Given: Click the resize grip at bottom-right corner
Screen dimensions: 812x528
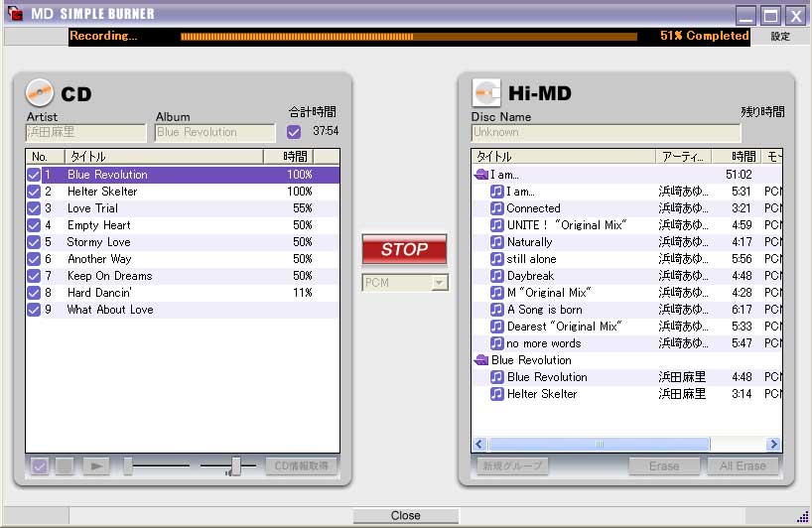Looking at the screenshot, I should click(803, 517).
